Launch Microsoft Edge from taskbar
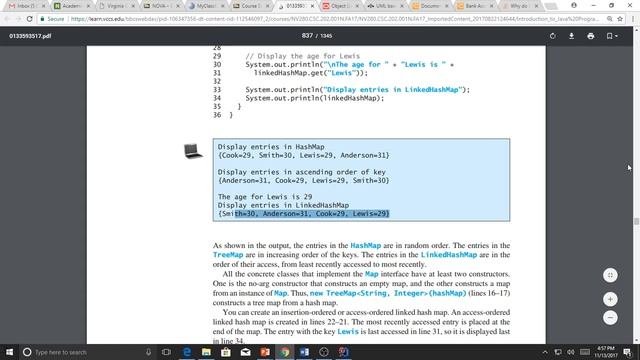 click(x=187, y=352)
